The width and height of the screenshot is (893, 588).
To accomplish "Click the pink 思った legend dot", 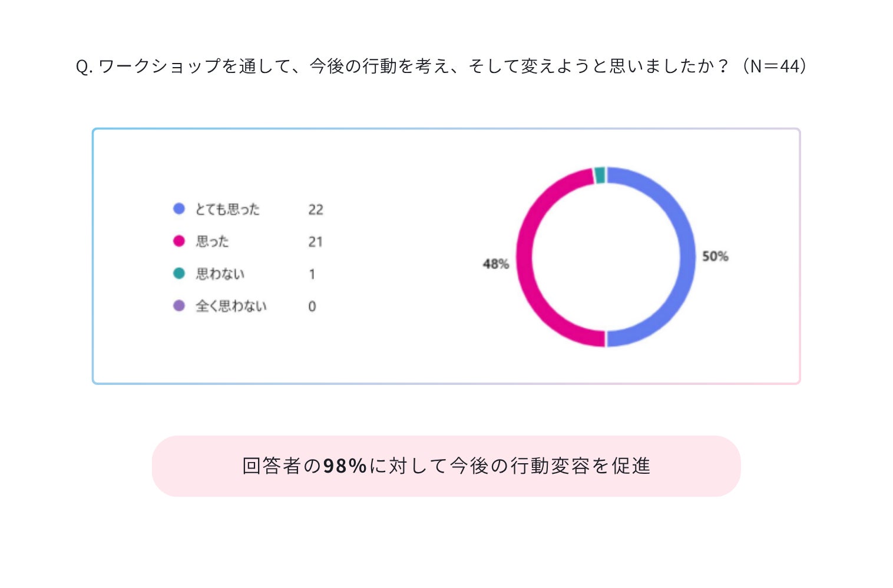I will 179,241.
